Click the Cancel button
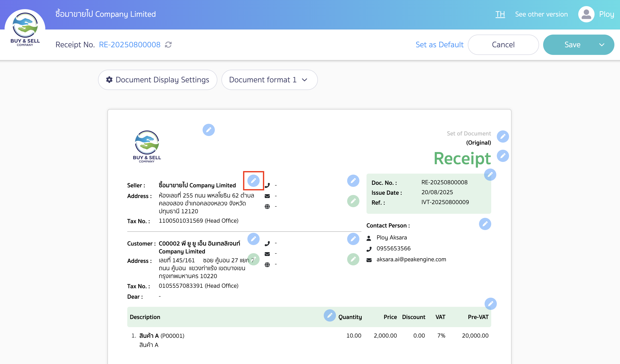Screen dimensions: 620x364 (x=503, y=45)
